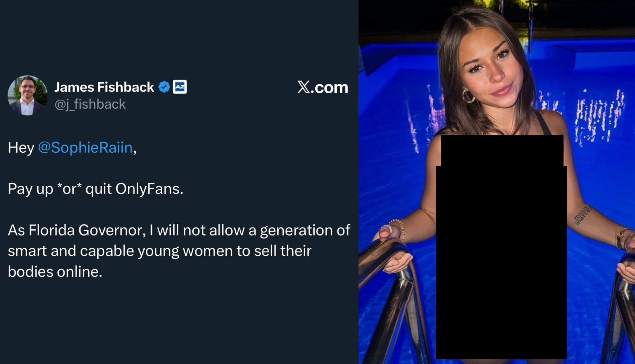Click the X.com logo
This screenshot has height=364, width=635.
tap(322, 87)
